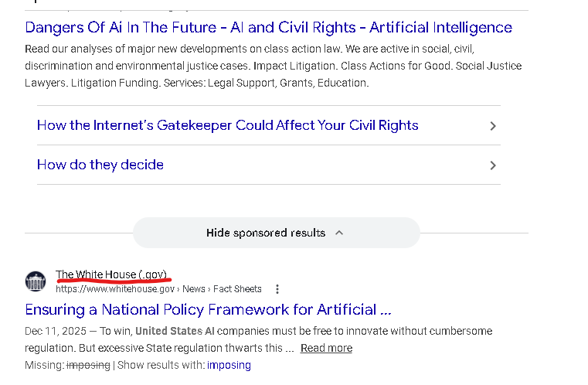This screenshot has height=385, width=588.
Task: Click arrow next to "How do they decide"
Action: pyautogui.click(x=492, y=165)
